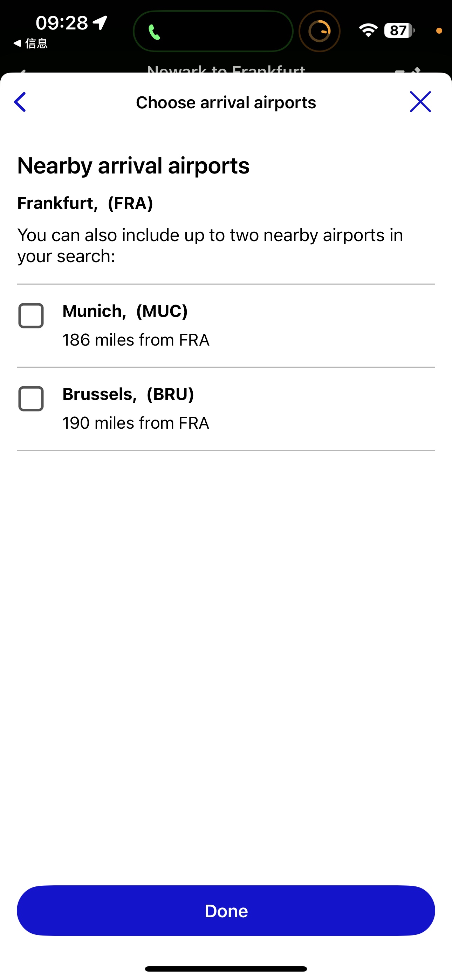452x980 pixels.
Task: Check the Brussels (BRU) checkbox
Action: tap(31, 399)
